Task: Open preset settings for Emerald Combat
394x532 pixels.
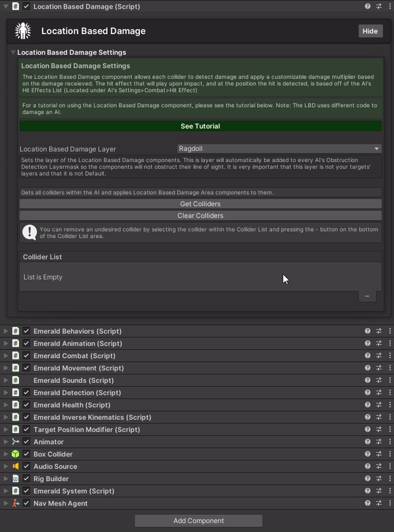Action: [x=379, y=356]
